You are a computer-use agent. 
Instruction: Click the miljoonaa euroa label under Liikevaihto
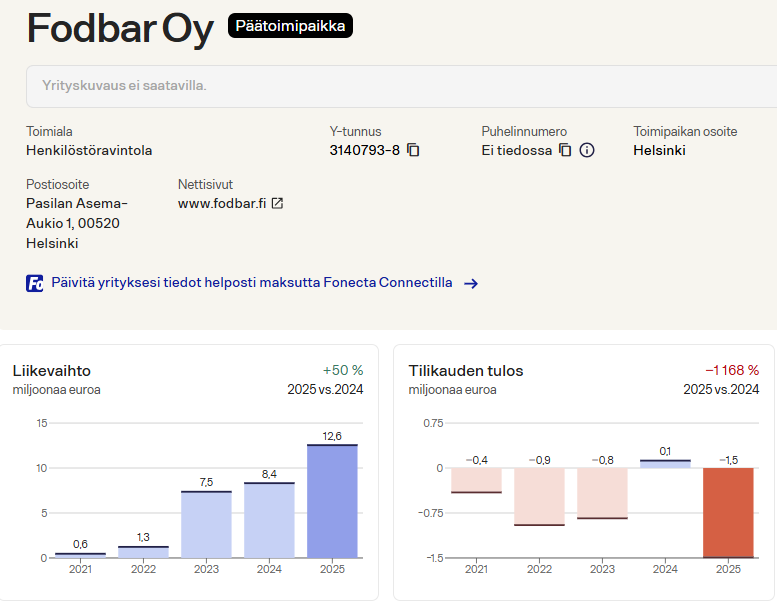(x=56, y=390)
